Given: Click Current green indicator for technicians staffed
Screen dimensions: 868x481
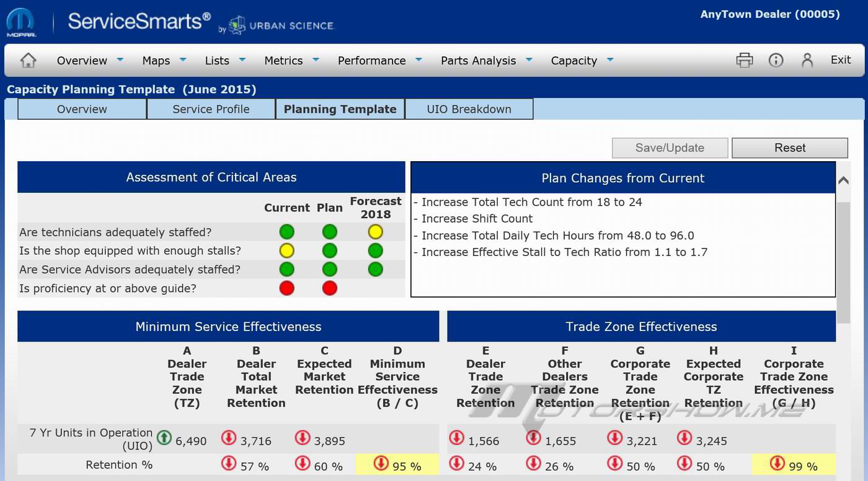Looking at the screenshot, I should coord(286,232).
